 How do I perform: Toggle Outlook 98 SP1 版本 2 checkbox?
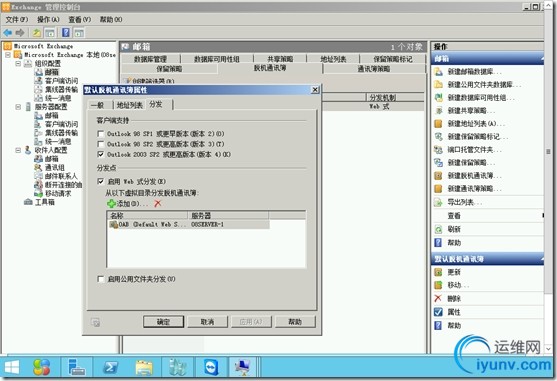coord(101,134)
